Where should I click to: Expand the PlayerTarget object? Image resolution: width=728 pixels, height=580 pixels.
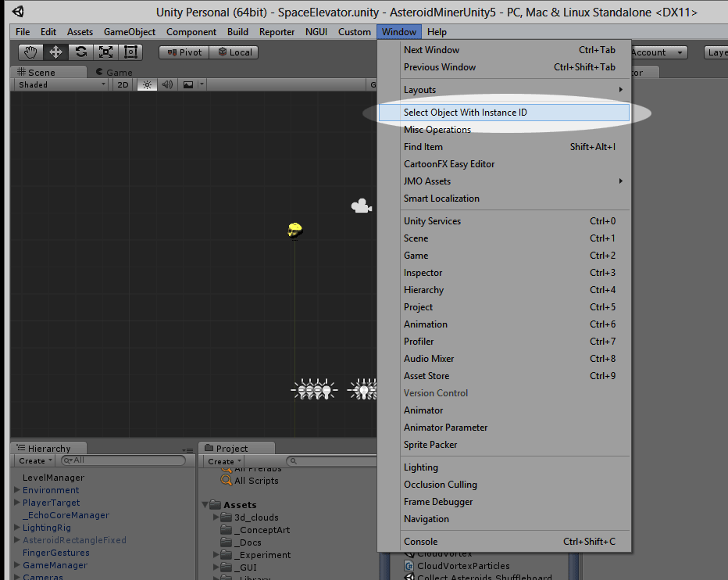point(16,503)
